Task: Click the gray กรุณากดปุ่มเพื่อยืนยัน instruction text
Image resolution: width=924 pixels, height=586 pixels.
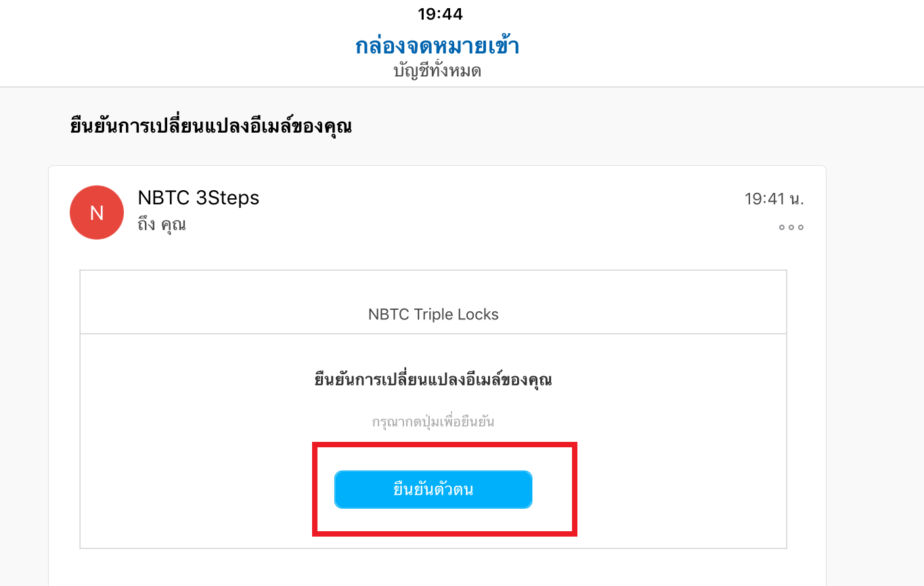Action: pos(433,422)
